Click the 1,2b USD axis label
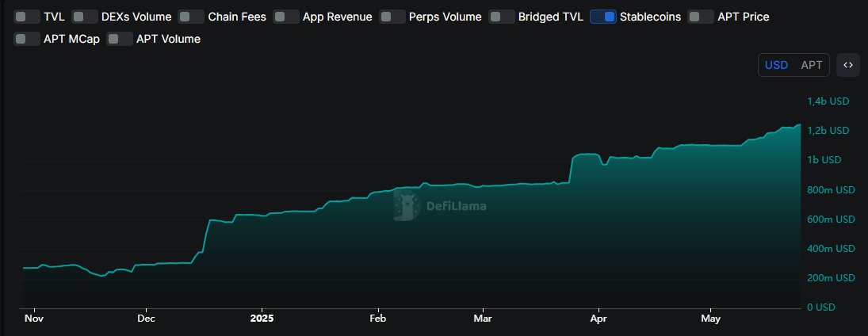This screenshot has width=868, height=336. [x=828, y=131]
